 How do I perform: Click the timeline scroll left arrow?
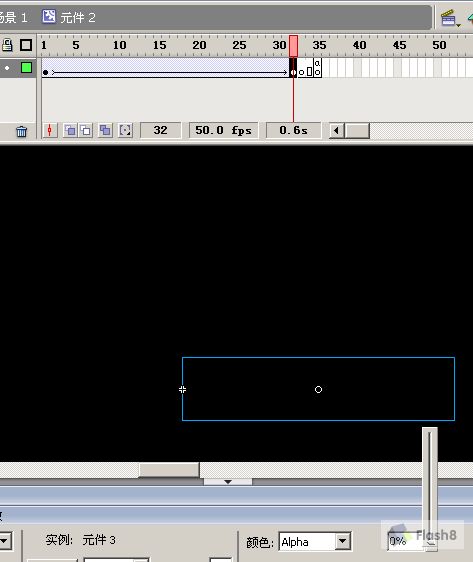pos(336,130)
